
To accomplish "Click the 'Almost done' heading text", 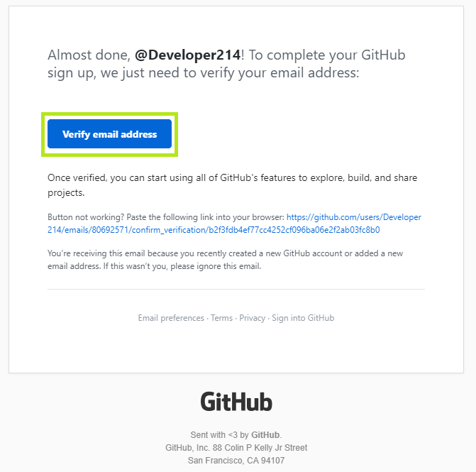I will click(226, 64).
